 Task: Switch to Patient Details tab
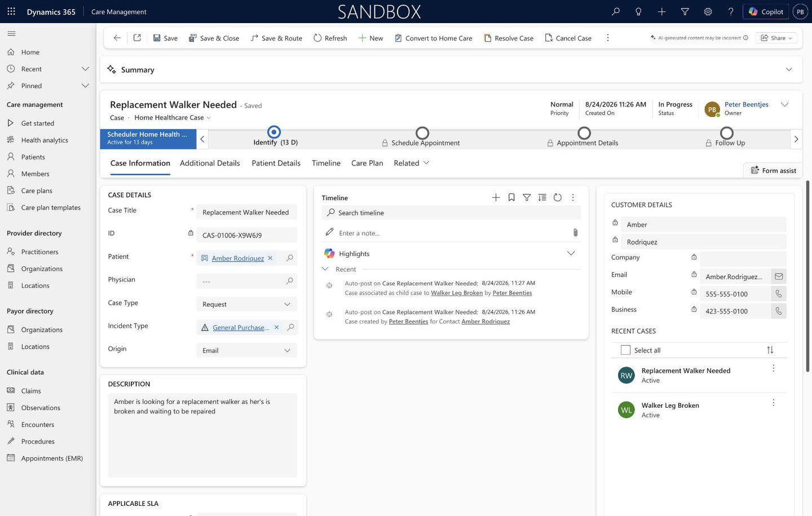[276, 163]
